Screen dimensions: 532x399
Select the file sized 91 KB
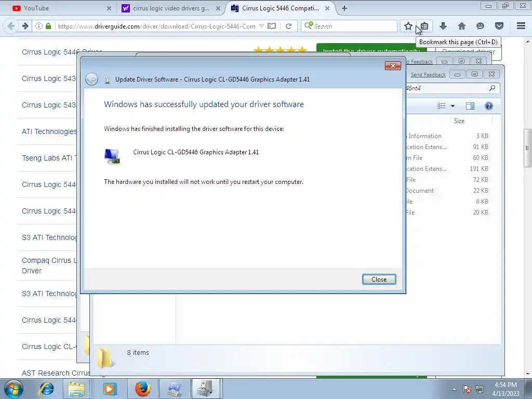point(448,147)
